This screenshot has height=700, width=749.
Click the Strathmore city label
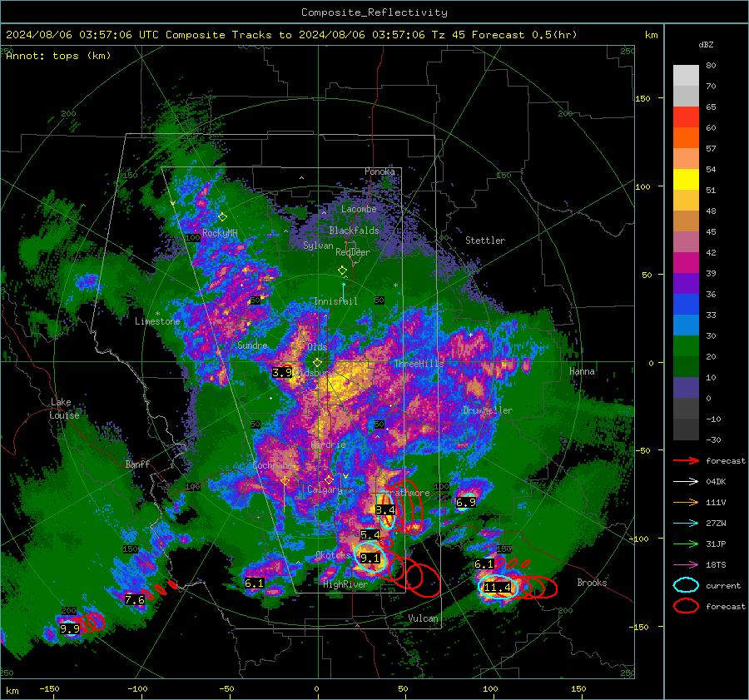[x=406, y=493]
